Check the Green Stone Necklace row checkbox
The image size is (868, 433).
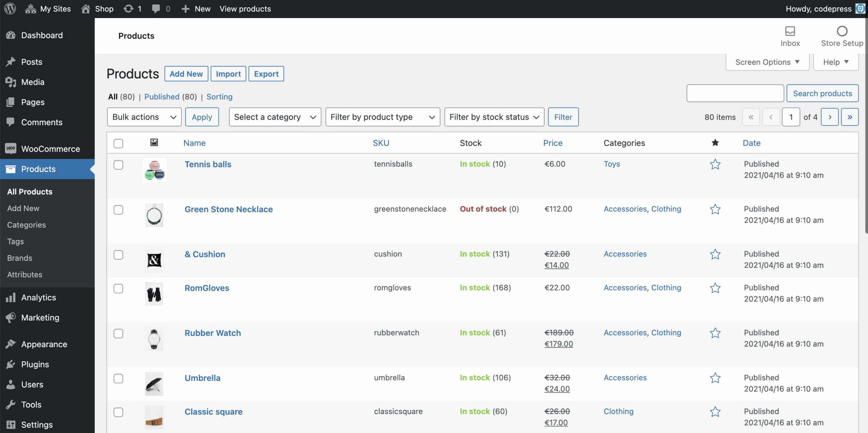coord(118,210)
